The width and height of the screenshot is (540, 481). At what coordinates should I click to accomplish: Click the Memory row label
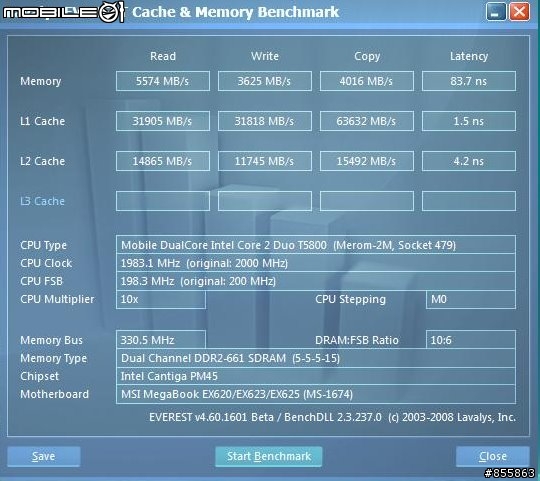(41, 82)
